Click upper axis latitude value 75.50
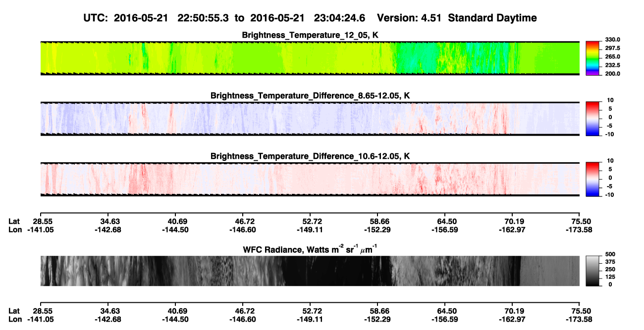This screenshot has height=330, width=644. [581, 222]
